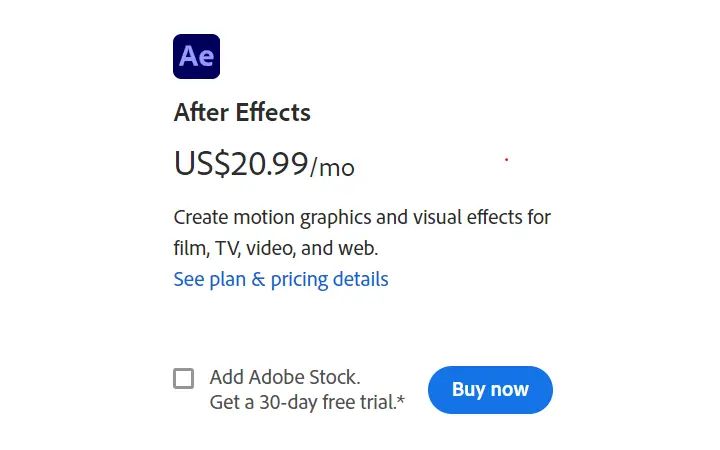Screen dimensions: 720x450
Task: Click the word 'Stock' beside the checkbox
Action: (x=335, y=377)
